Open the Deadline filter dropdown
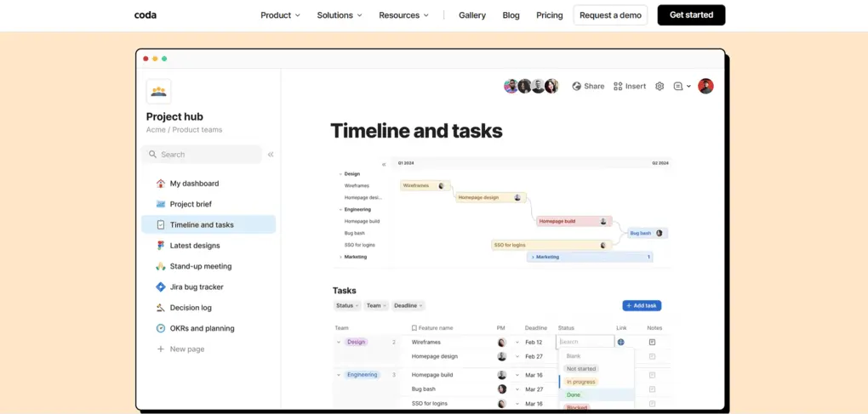 (408, 306)
